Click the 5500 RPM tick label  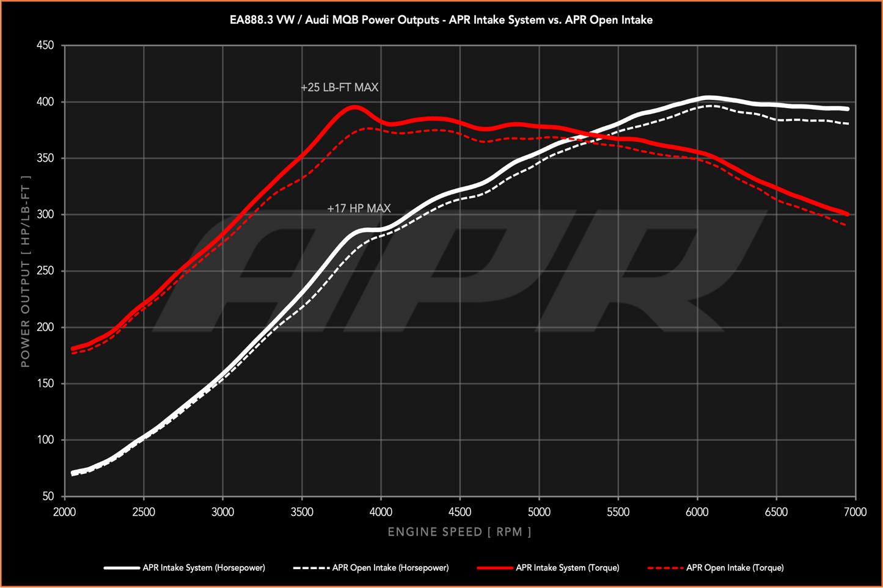618,512
